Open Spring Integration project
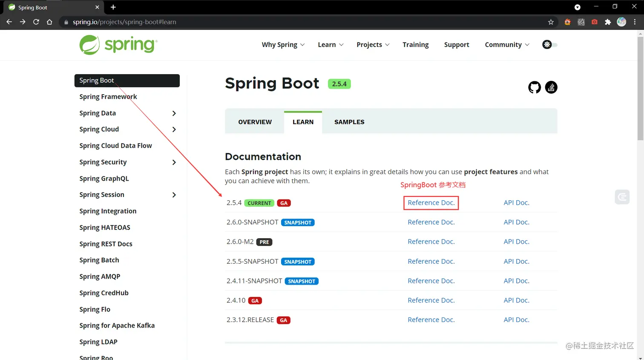Image resolution: width=644 pixels, height=360 pixels. pos(108,211)
